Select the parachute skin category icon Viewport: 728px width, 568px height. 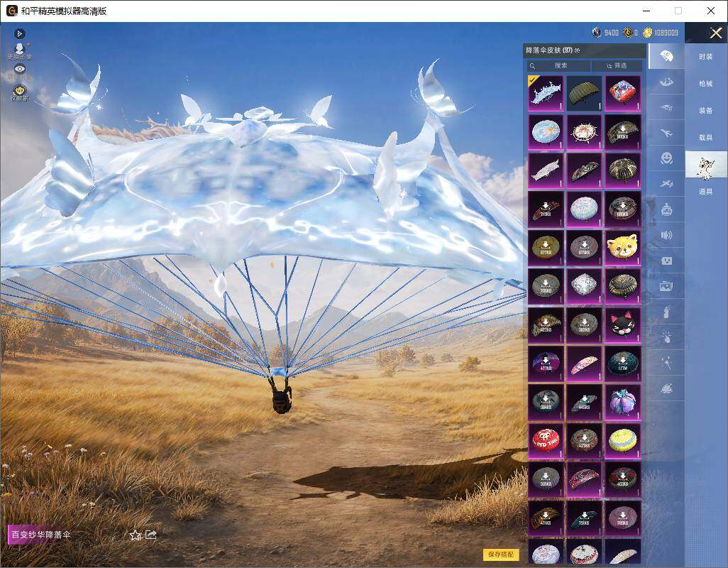coord(667,56)
